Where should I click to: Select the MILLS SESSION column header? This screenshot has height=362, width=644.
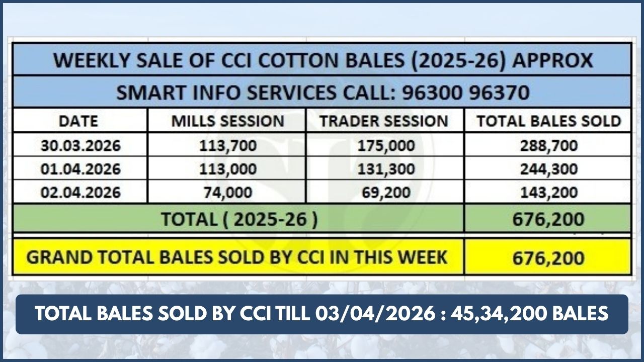(227, 121)
